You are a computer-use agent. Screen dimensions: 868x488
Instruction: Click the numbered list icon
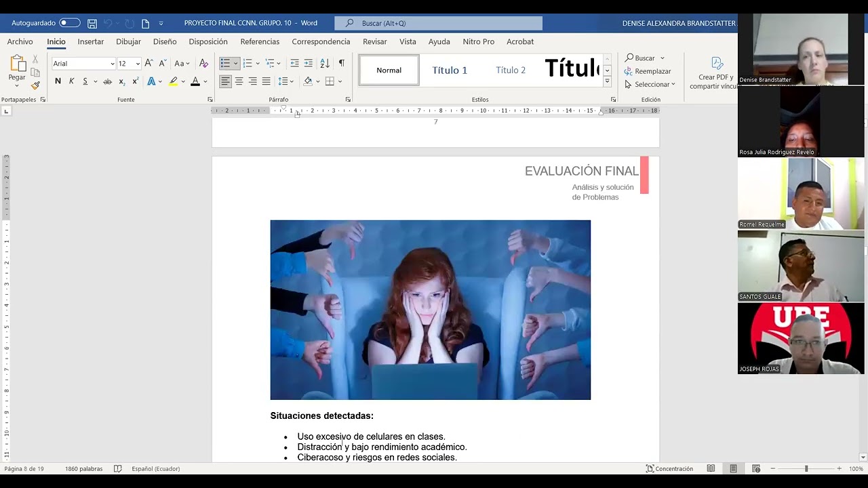248,63
